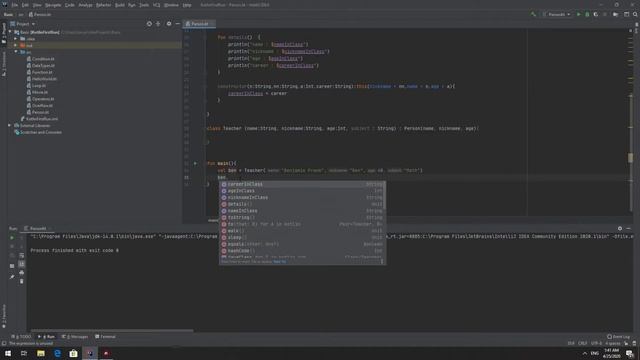Screen dimensions: 640x360
Task: Open the Edit menu
Action: 25,5
